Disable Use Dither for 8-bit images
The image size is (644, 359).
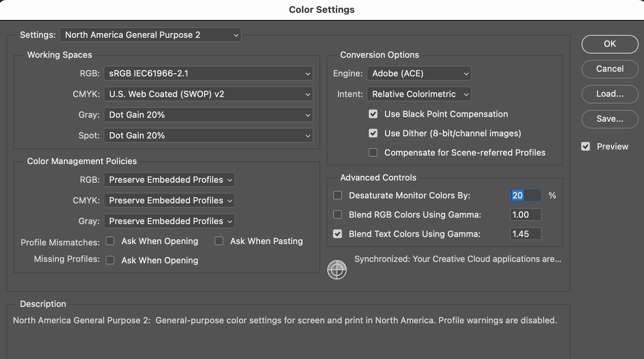373,133
